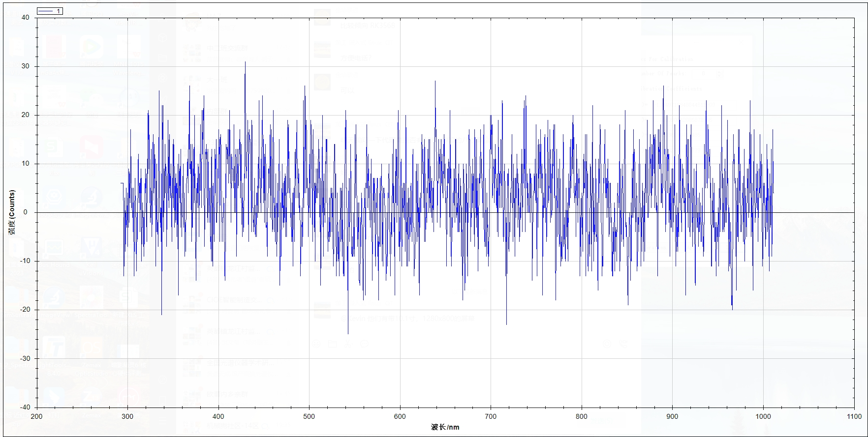The width and height of the screenshot is (868, 437).
Task: Click the -40 label on y-axis
Action: pos(25,407)
